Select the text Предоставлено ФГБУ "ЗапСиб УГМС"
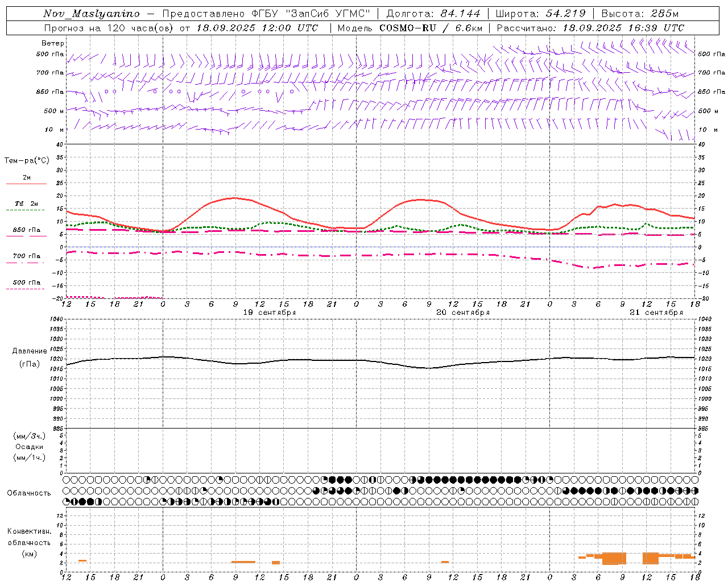This screenshot has height=582, width=728. 266,14
